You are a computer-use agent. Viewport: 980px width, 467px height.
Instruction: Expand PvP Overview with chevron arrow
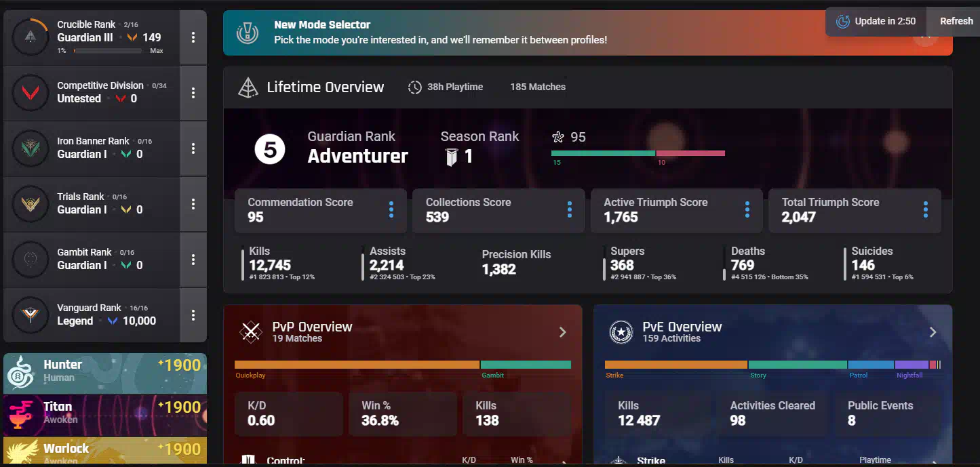coord(562,332)
